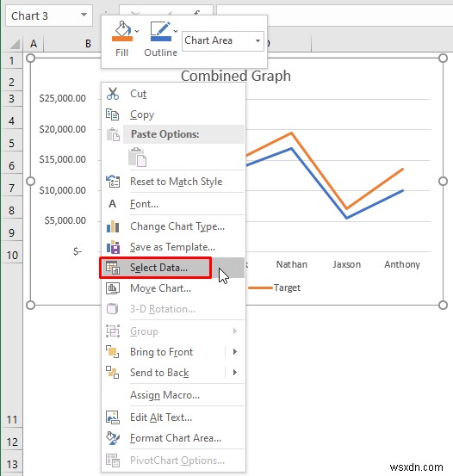Image resolution: width=453 pixels, height=476 pixels.
Task: Choose Edit Alt Text... entry
Action: (x=173, y=417)
